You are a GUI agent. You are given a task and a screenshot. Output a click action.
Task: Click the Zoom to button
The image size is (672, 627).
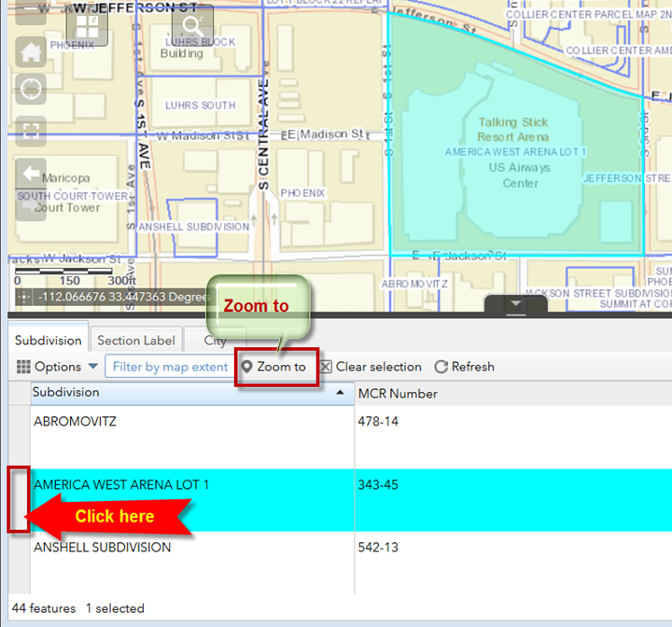[x=273, y=367]
